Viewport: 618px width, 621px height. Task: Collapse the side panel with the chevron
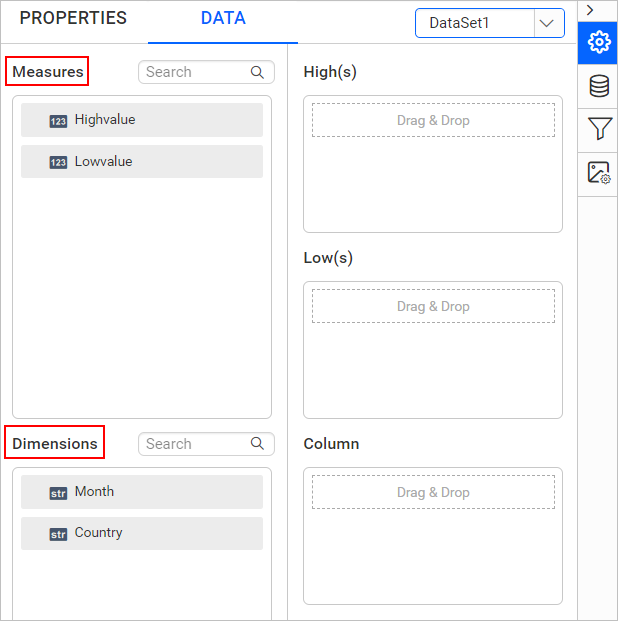[590, 9]
